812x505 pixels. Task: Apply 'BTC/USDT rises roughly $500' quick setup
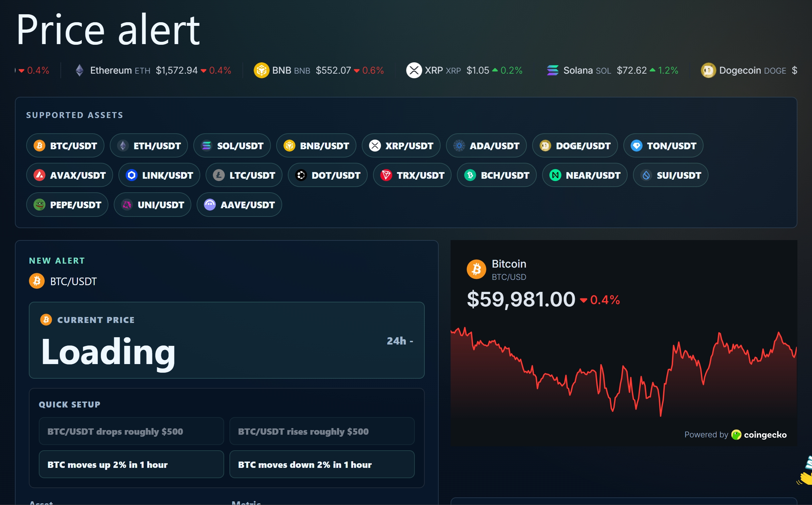tap(322, 431)
